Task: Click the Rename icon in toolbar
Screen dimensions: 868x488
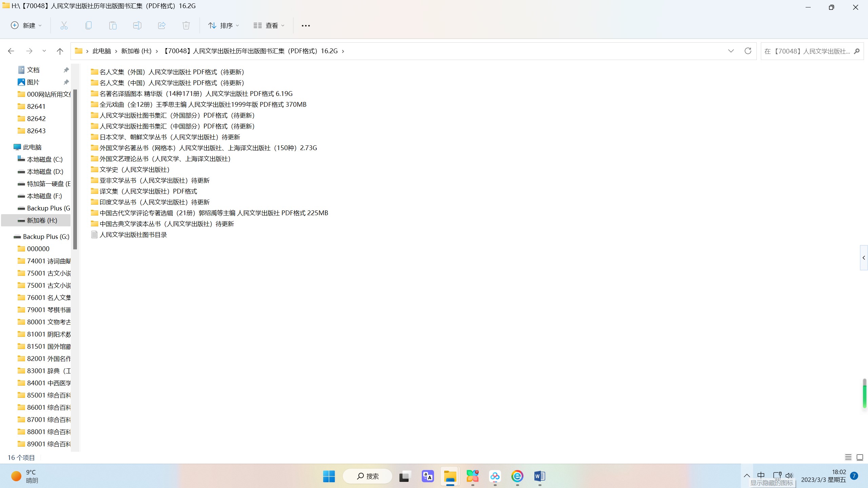Action: click(x=137, y=25)
